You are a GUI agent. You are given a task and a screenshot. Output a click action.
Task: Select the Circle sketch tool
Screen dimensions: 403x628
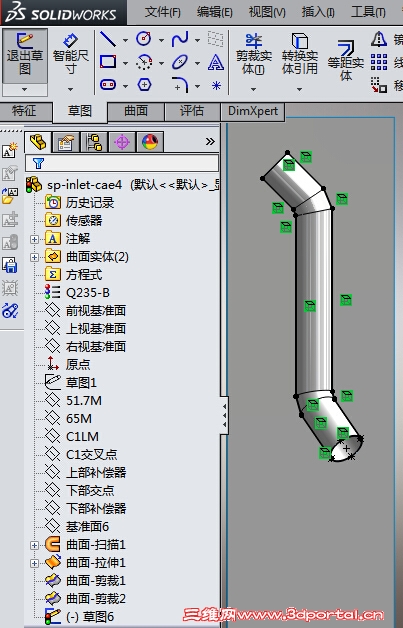144,39
